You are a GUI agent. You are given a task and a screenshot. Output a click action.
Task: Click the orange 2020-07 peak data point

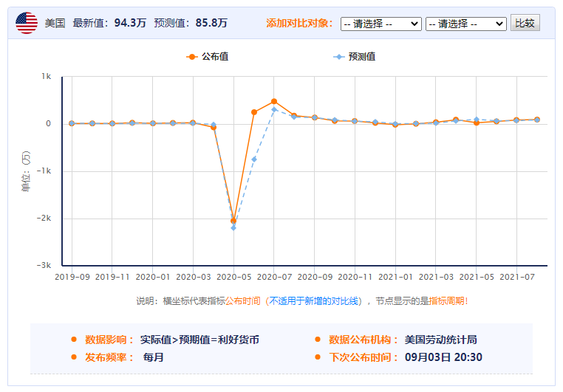pyautogui.click(x=274, y=101)
